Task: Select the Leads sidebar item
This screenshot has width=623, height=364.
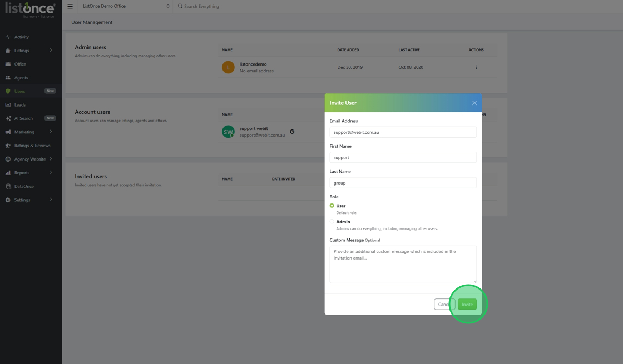Action: pyautogui.click(x=20, y=105)
